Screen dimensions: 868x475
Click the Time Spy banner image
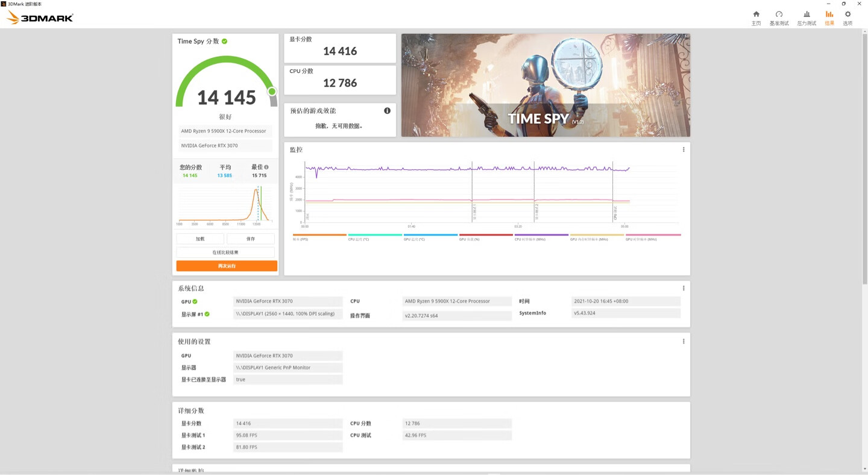tap(546, 84)
